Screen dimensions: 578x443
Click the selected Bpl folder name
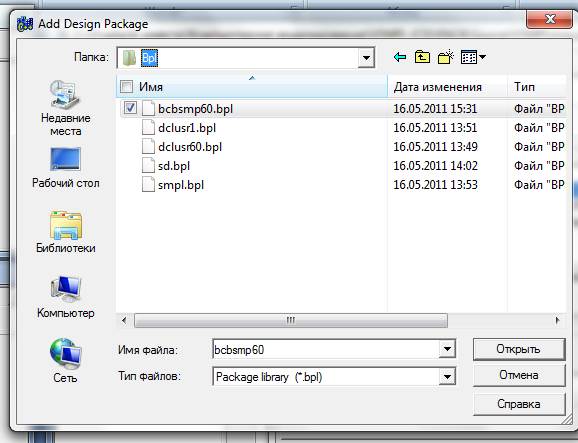tap(149, 58)
